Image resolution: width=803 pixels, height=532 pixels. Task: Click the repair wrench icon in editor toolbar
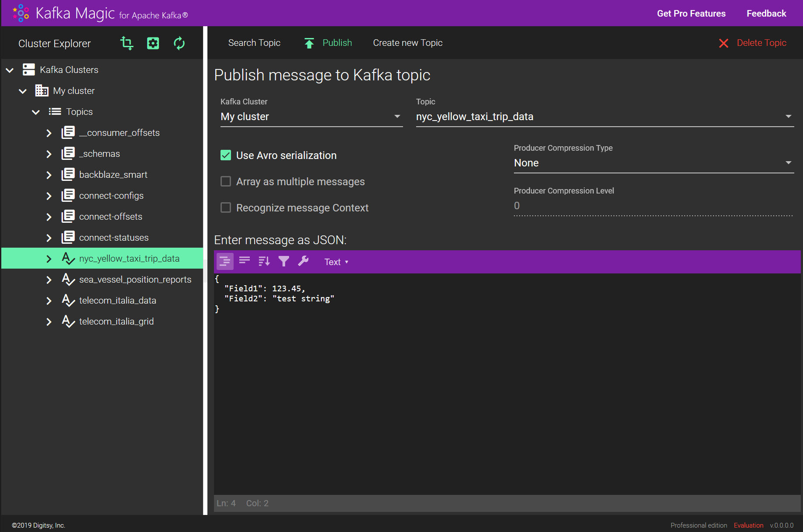tap(303, 261)
